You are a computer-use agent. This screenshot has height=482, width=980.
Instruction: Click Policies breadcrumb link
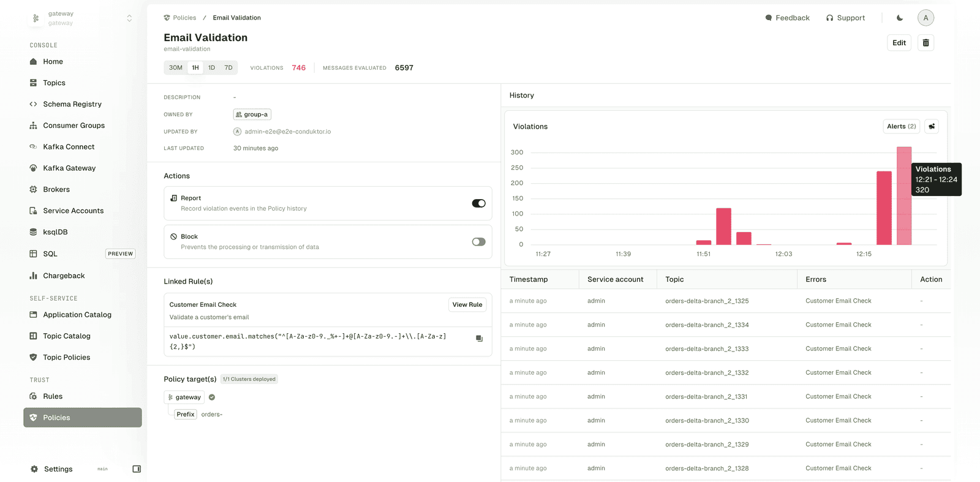tap(184, 18)
